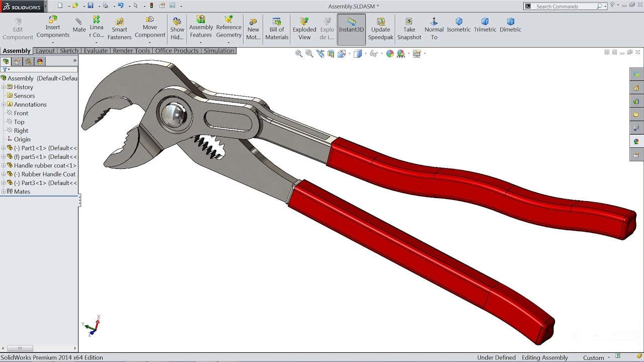Open the Evaluate tab
The width and height of the screenshot is (644, 362).
96,51
